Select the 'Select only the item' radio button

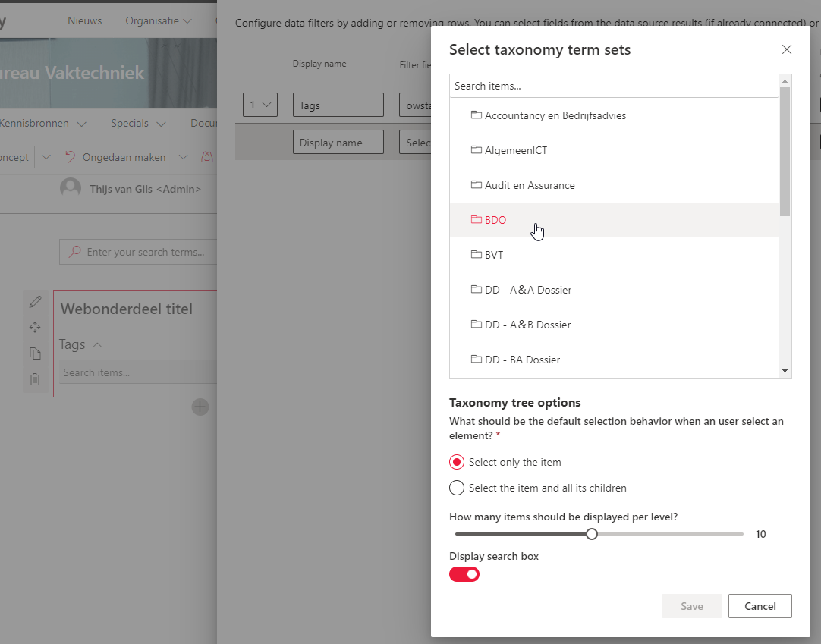(456, 462)
